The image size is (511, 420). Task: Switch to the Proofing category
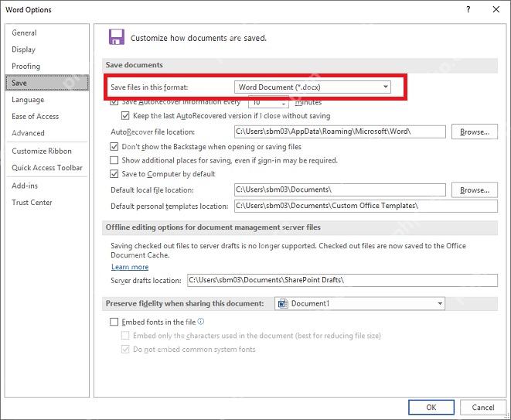[x=26, y=67]
